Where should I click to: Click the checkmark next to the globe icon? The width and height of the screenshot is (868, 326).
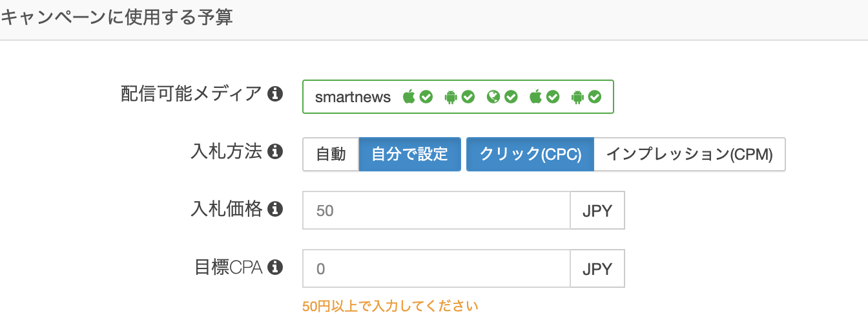(x=511, y=97)
